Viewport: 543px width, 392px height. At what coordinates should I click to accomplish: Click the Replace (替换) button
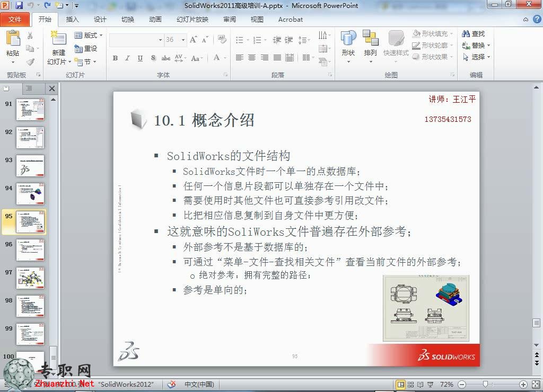tap(477, 46)
